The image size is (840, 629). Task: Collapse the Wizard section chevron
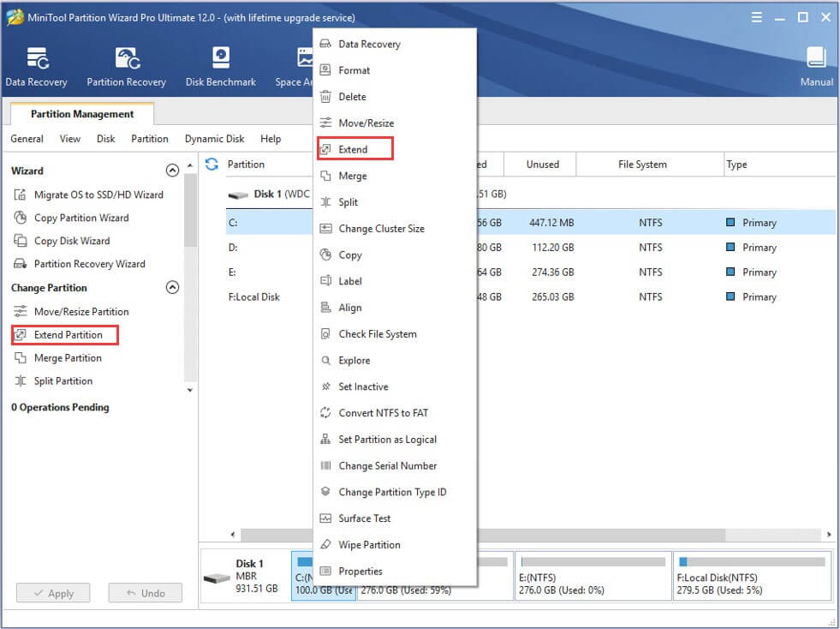coord(172,171)
